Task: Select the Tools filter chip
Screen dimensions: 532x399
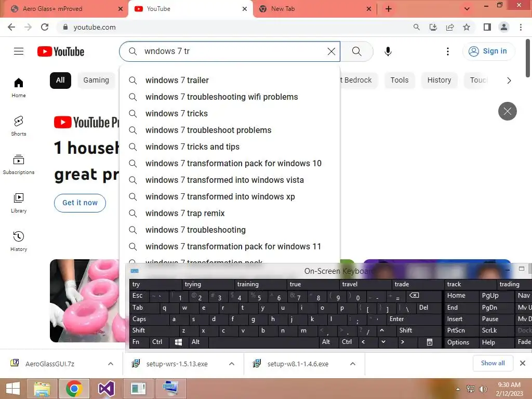Action: pyautogui.click(x=400, y=81)
